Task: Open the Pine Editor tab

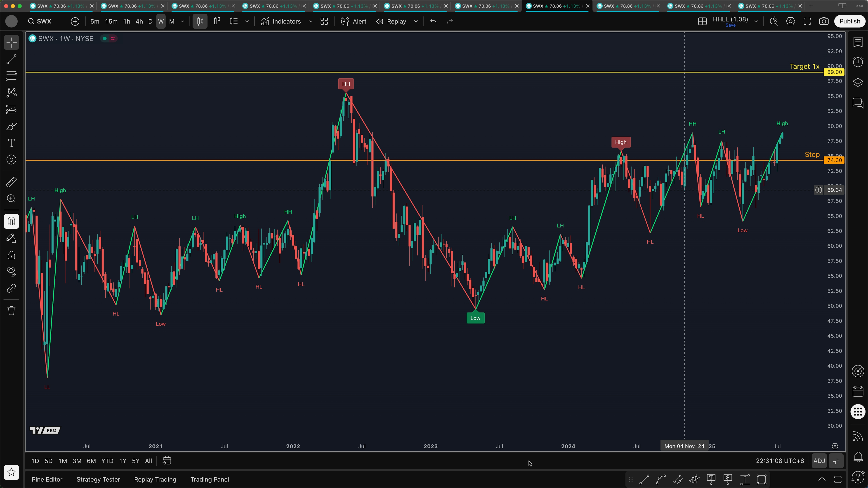Action: [x=47, y=480]
